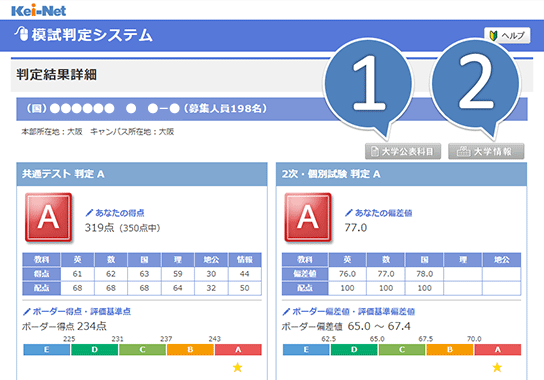Viewport: 544px width, 380px height.
Task: Click the あなたの偏差値 link
Action: [379, 213]
